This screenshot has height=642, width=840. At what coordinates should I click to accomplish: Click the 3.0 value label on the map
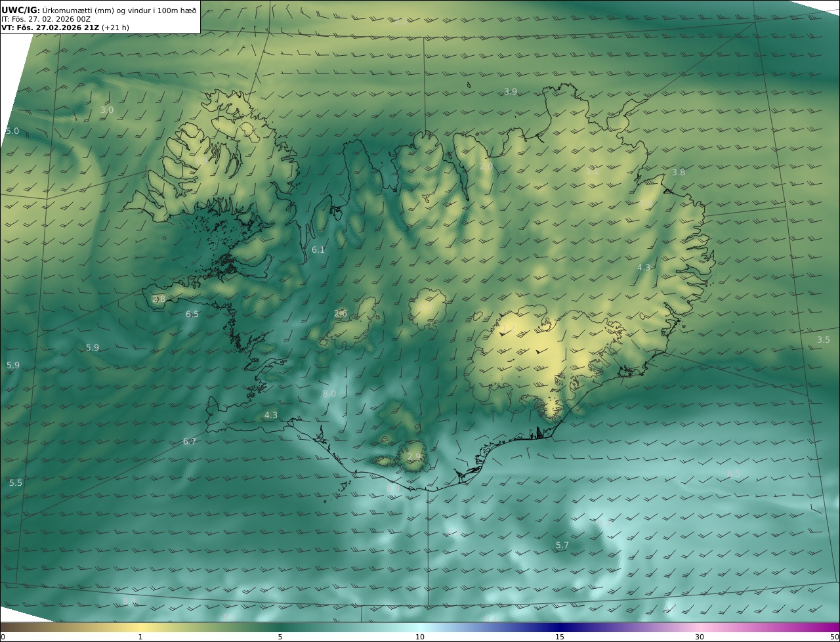[x=107, y=110]
